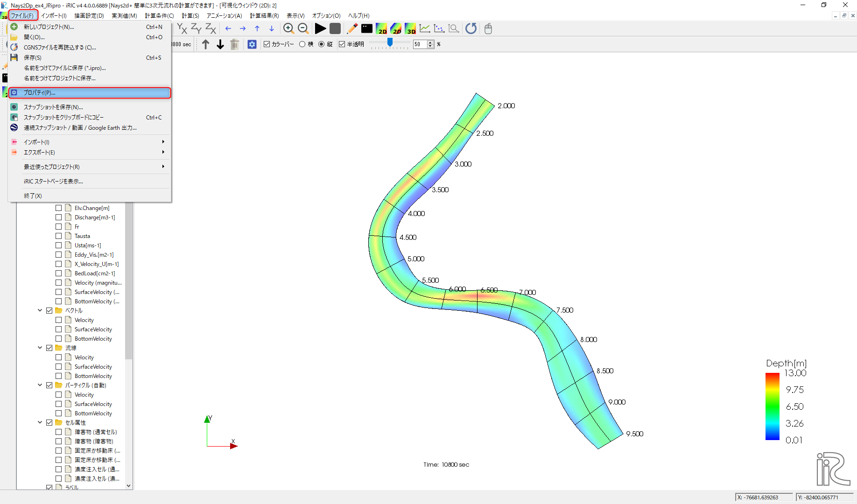Screen dimensions: 857x504
Task: Collapse the パーティクル (自動) tree folder
Action: [x=40, y=385]
